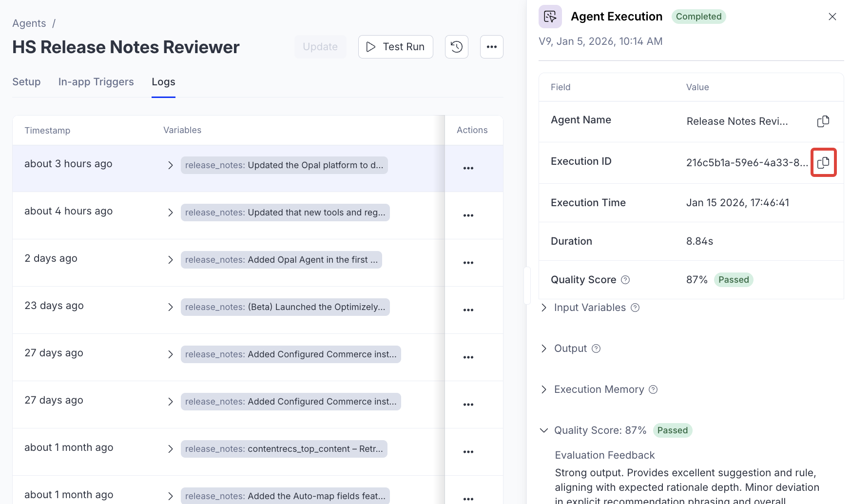Copy the Agent Name value
The height and width of the screenshot is (504, 851).
coord(823,121)
